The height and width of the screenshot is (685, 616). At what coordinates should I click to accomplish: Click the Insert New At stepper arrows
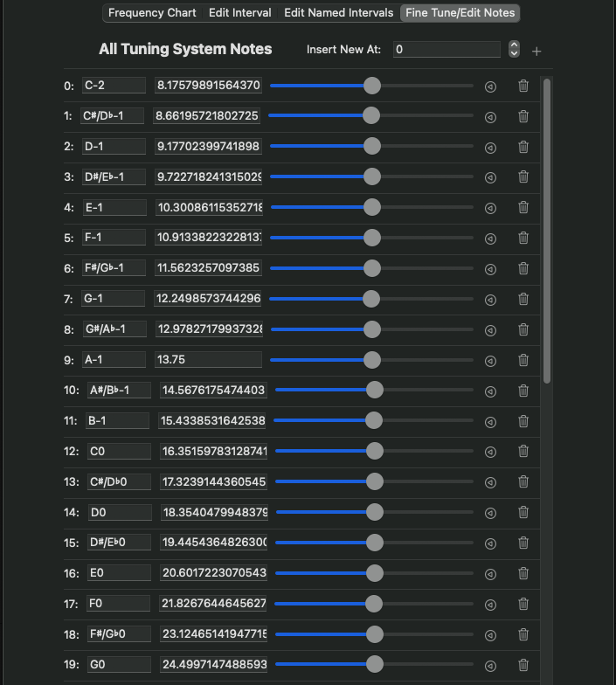pyautogui.click(x=514, y=49)
